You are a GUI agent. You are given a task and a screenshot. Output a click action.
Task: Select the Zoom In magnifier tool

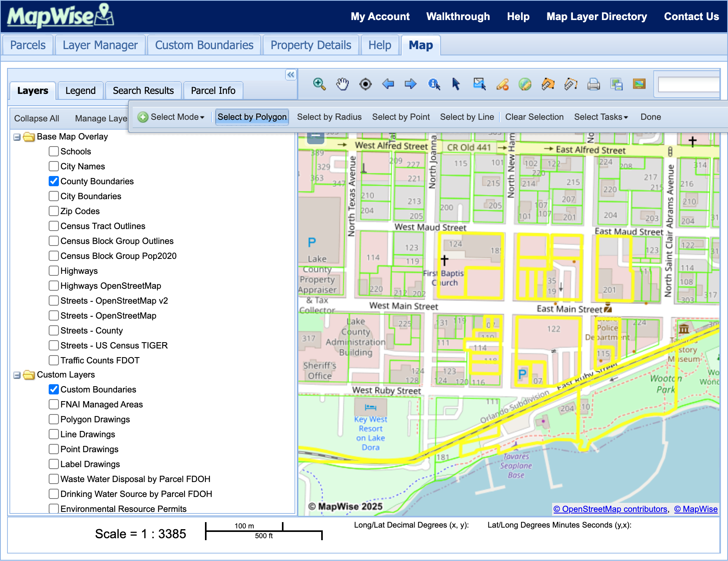pyautogui.click(x=319, y=84)
